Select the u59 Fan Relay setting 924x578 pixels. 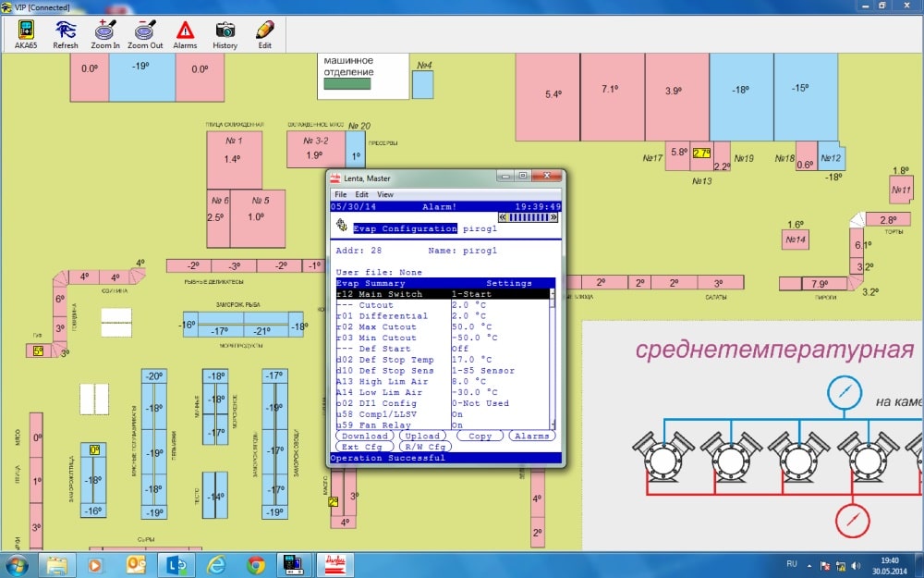point(443,424)
